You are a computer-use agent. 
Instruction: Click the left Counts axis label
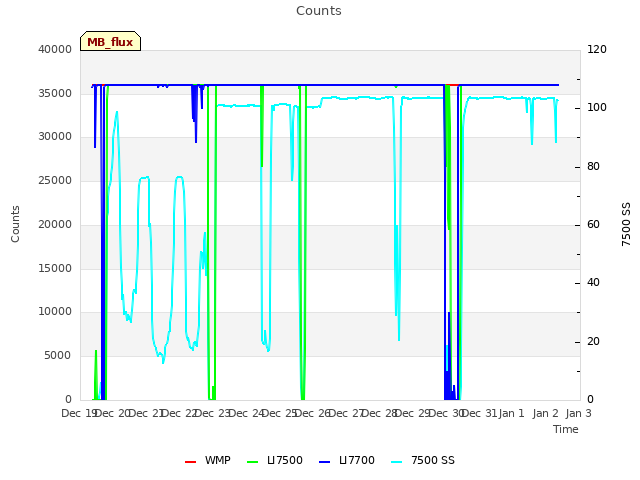point(15,224)
